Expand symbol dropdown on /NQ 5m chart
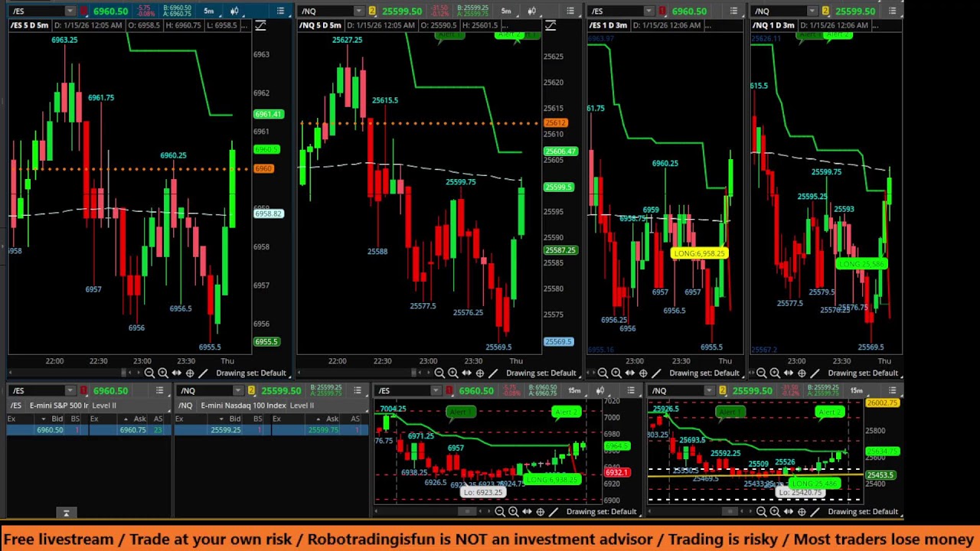The width and height of the screenshot is (980, 551). pyautogui.click(x=358, y=11)
